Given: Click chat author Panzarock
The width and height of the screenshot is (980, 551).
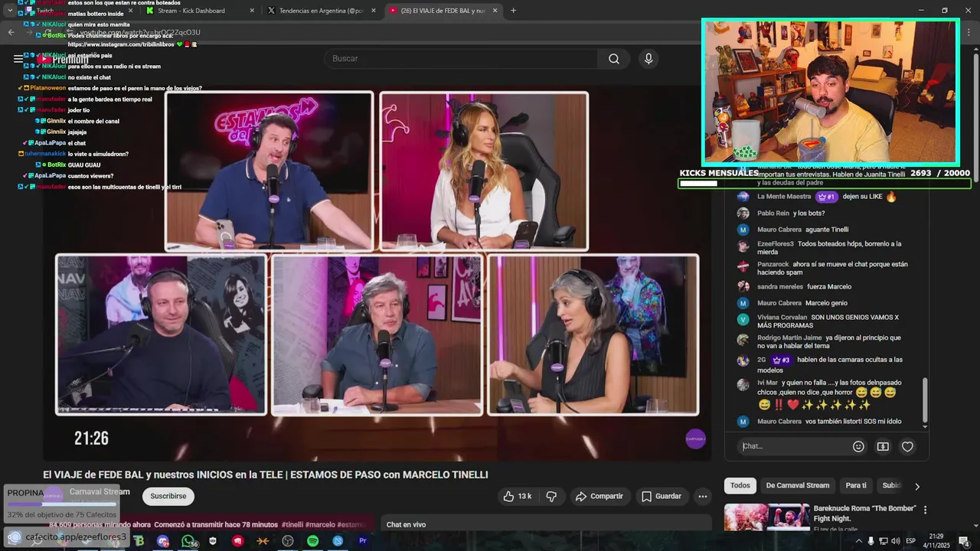Looking at the screenshot, I should tap(773, 264).
